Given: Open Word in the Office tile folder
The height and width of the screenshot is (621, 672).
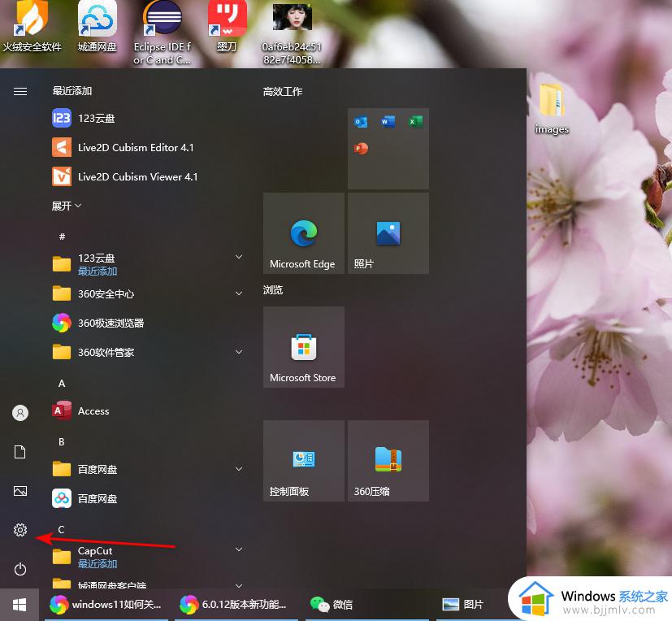Looking at the screenshot, I should click(x=388, y=122).
